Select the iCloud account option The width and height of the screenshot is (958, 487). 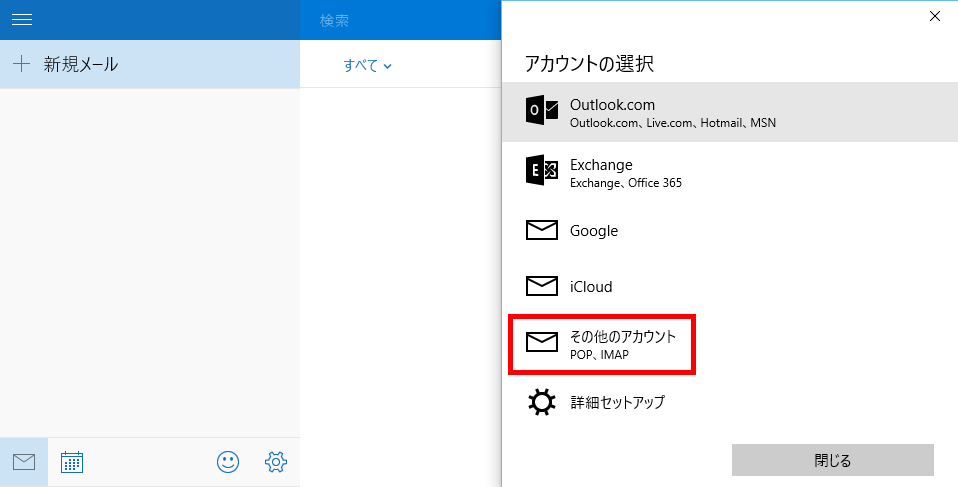pos(729,286)
